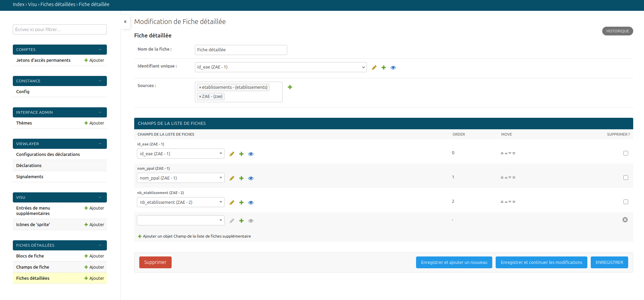Collapse the FICHES DÉTAILLÉES sidebar section
644x300 pixels.
(100, 245)
